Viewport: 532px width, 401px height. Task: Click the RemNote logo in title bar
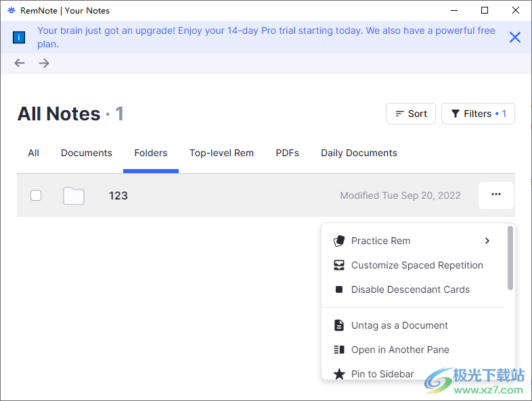click(x=12, y=11)
